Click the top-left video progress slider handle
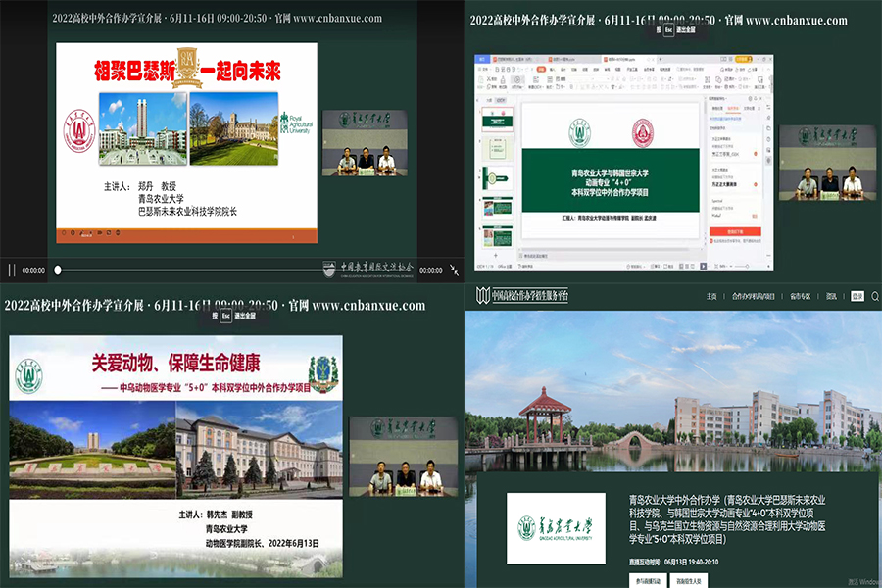Screen dimensions: 882x588 click(58, 270)
